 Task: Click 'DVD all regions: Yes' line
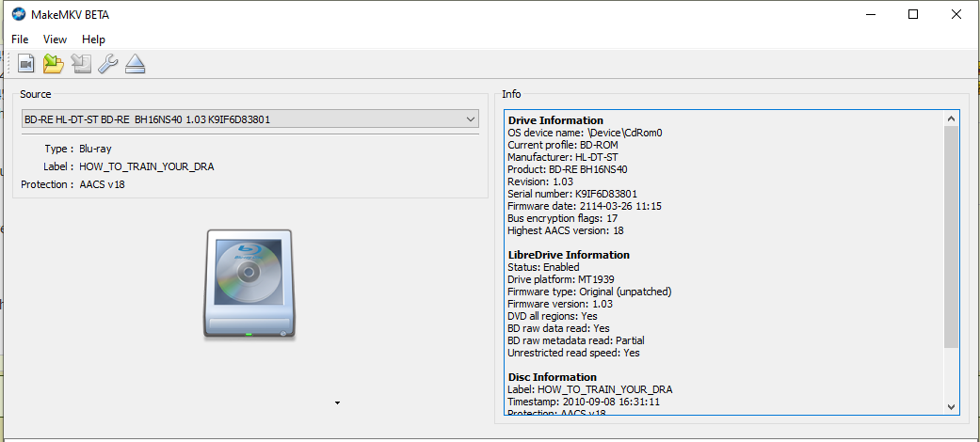coord(553,316)
